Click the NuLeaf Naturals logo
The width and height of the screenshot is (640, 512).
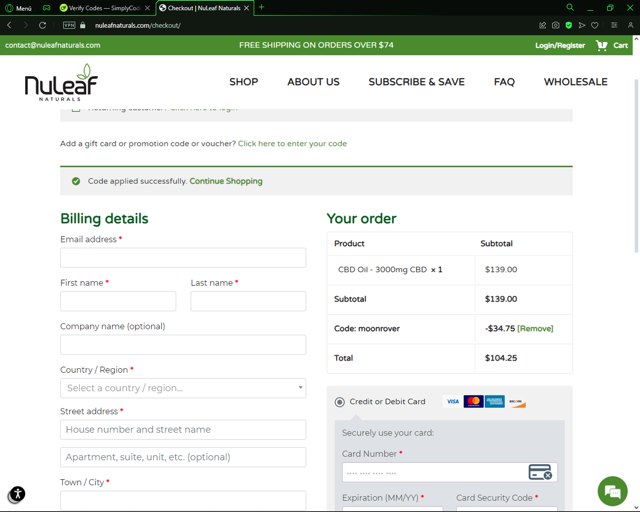tap(61, 82)
